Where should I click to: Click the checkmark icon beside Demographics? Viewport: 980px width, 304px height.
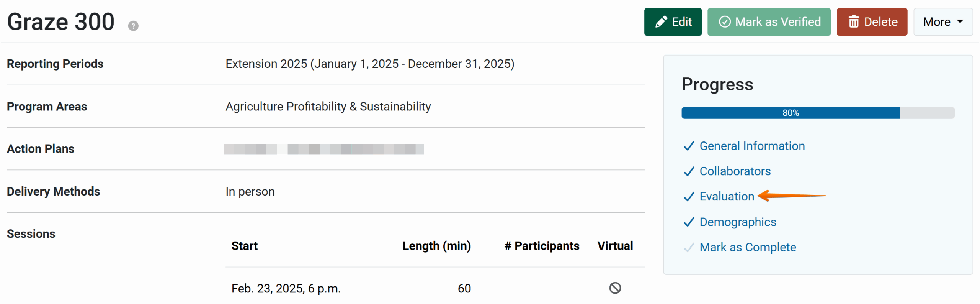pos(689,222)
